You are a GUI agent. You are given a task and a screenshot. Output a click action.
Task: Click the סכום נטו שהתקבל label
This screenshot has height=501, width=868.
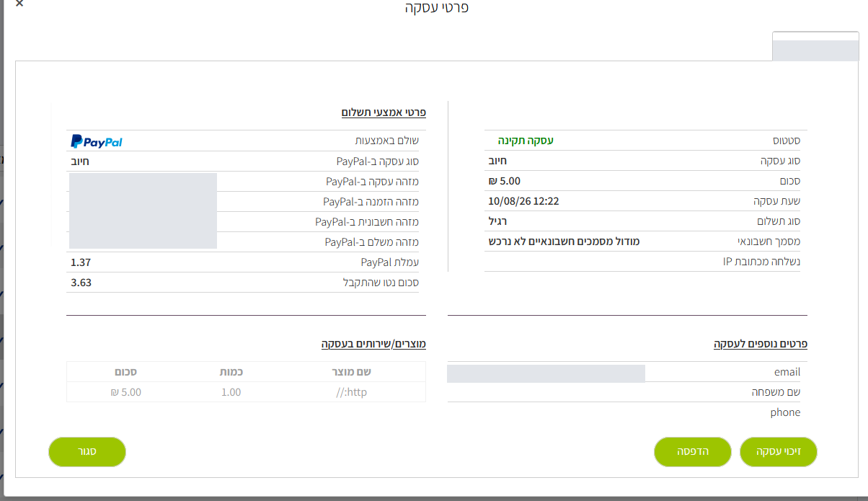point(381,283)
